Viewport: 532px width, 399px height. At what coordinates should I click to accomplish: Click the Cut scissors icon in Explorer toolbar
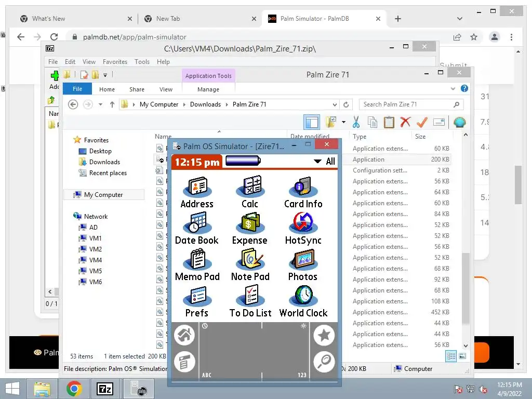pyautogui.click(x=356, y=122)
